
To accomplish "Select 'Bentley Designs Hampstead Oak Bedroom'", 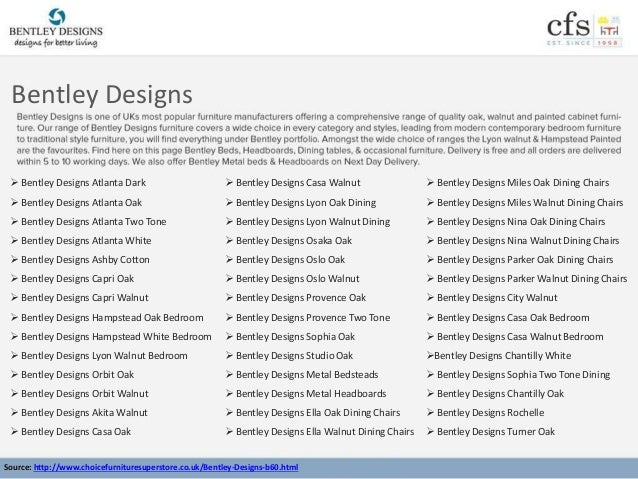I will tap(112, 318).
